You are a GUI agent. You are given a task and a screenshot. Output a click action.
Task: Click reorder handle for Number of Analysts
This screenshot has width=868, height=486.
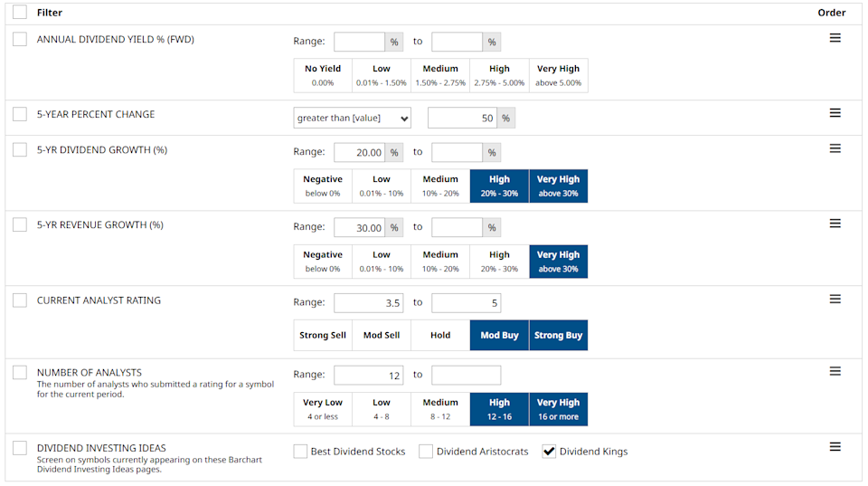pyautogui.click(x=835, y=371)
